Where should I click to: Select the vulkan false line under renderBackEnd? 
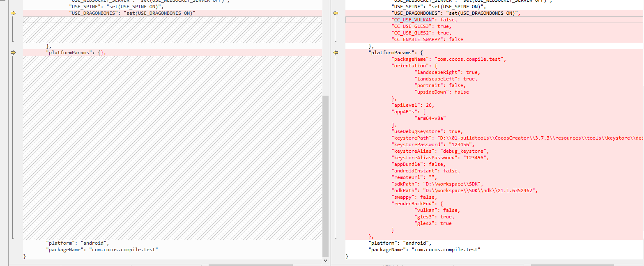tap(437, 210)
